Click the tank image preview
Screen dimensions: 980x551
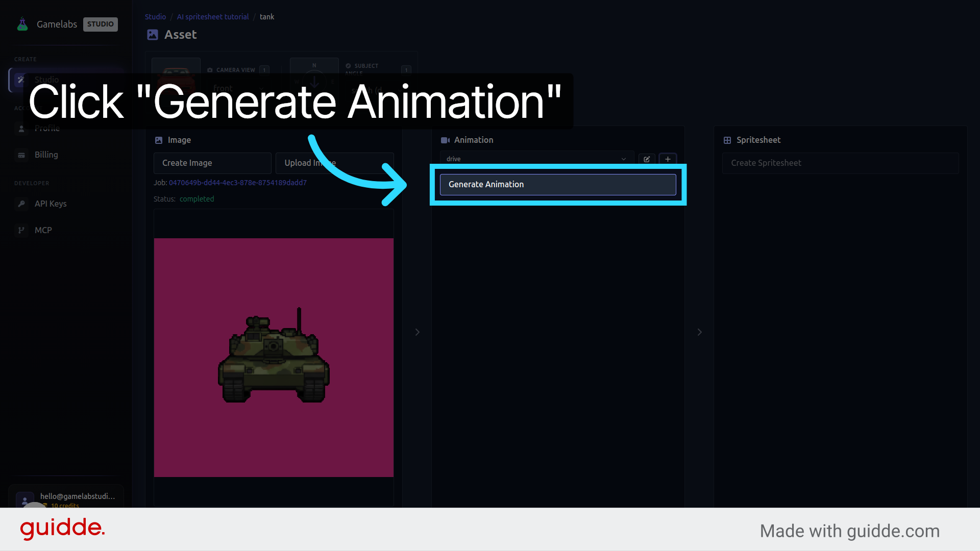274,358
